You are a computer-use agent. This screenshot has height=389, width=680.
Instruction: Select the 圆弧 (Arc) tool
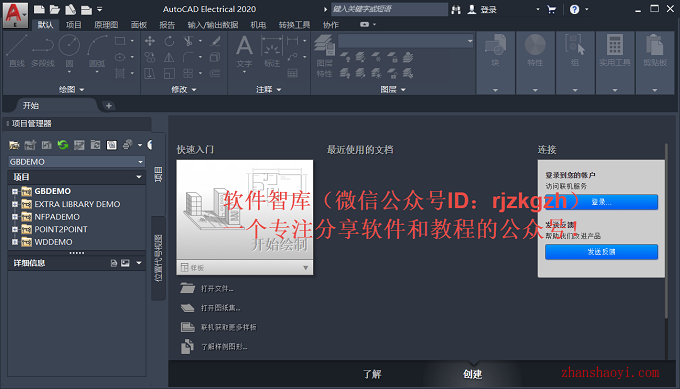97,52
